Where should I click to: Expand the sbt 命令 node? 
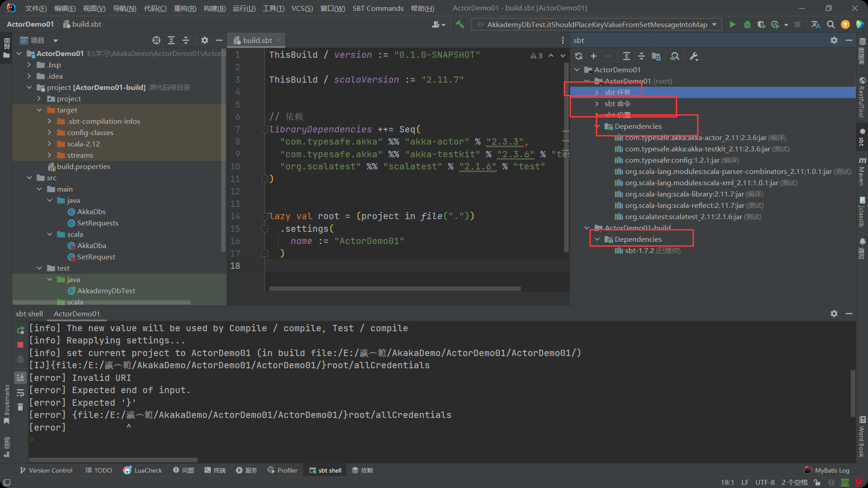point(597,103)
